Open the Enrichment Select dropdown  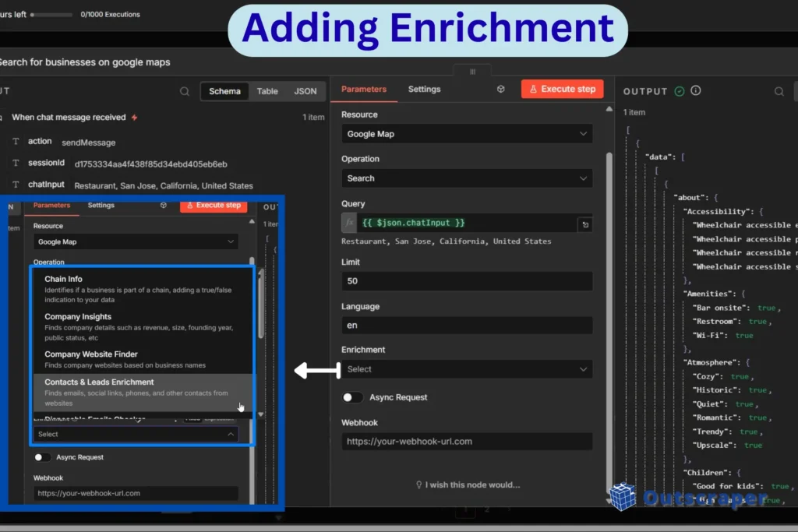[x=466, y=368]
